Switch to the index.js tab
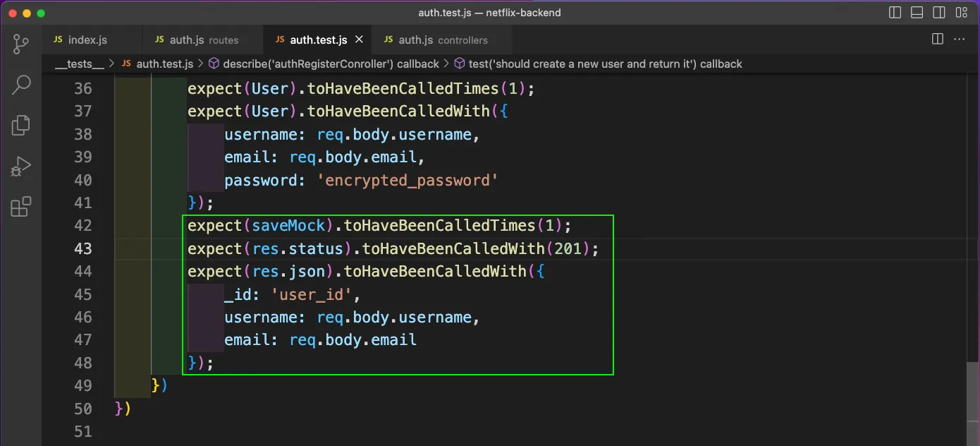 [x=92, y=40]
